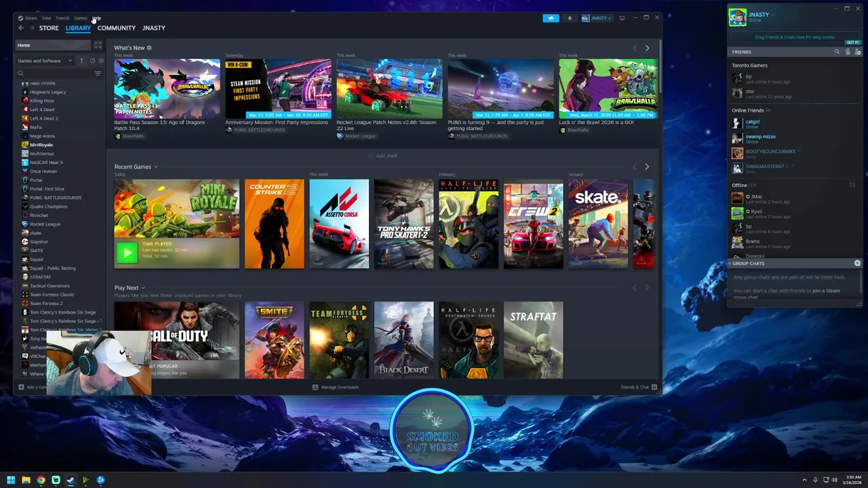Open the Windows Start menu
This screenshot has width=868, height=488.
click(11, 480)
